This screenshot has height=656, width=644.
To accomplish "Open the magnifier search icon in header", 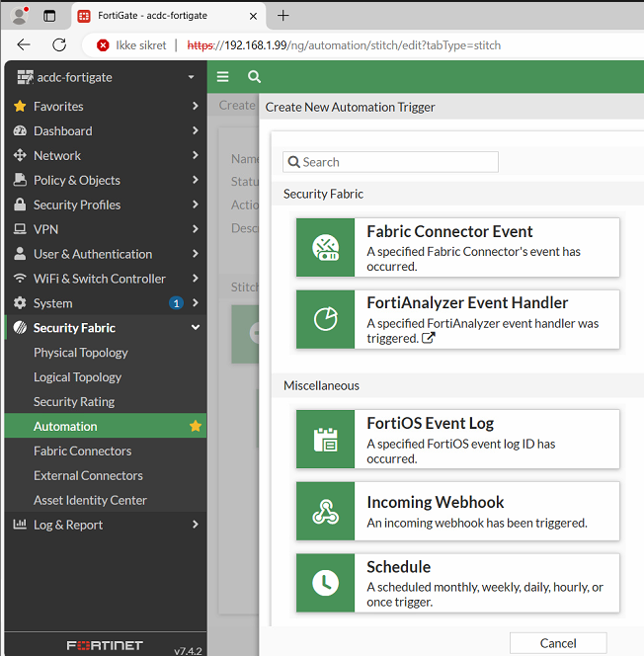I will (x=254, y=77).
